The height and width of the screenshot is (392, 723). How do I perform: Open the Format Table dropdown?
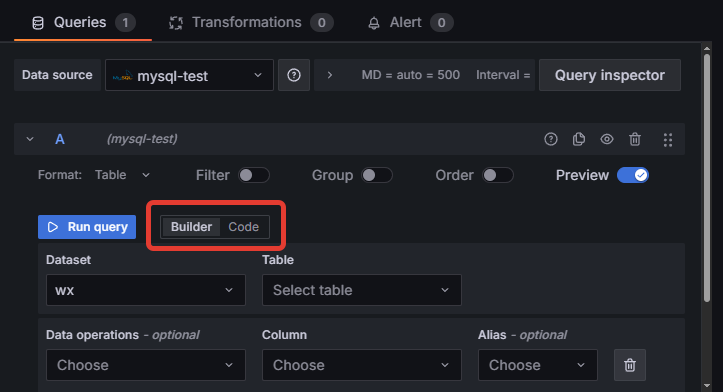[x=122, y=175]
